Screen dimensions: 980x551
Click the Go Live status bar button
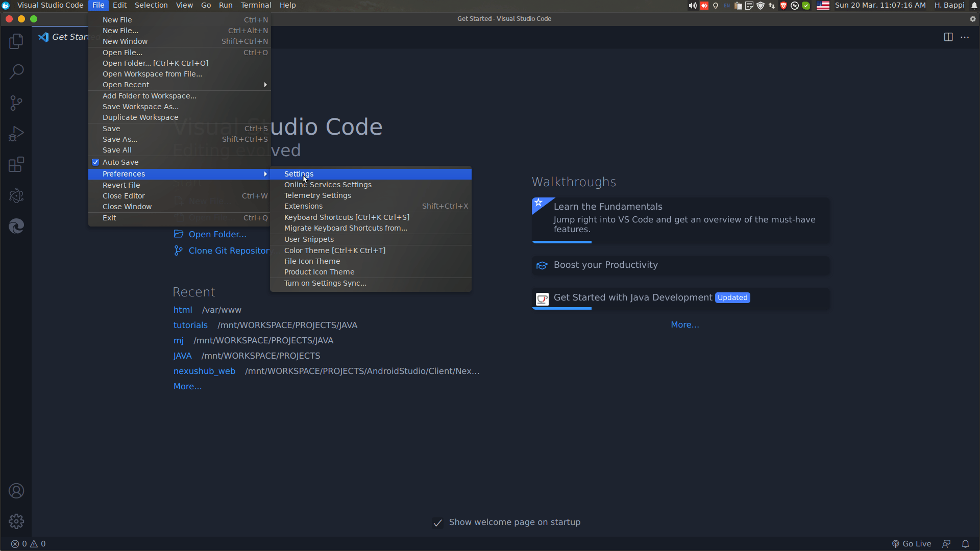tap(912, 544)
